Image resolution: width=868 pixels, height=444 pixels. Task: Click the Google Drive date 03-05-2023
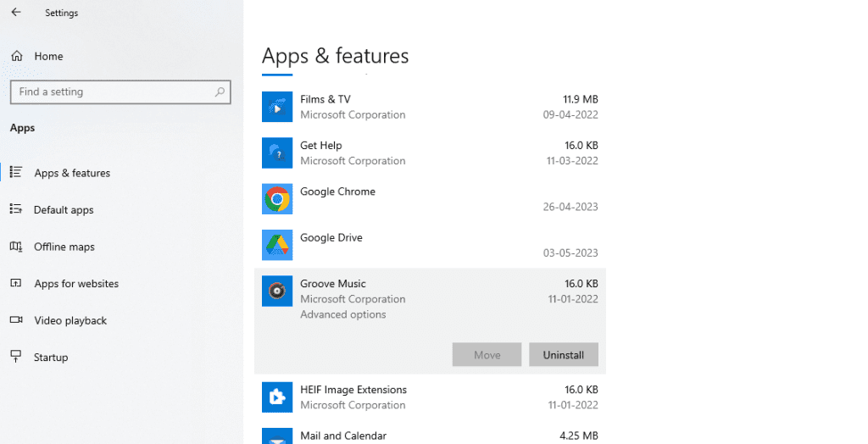pos(570,253)
